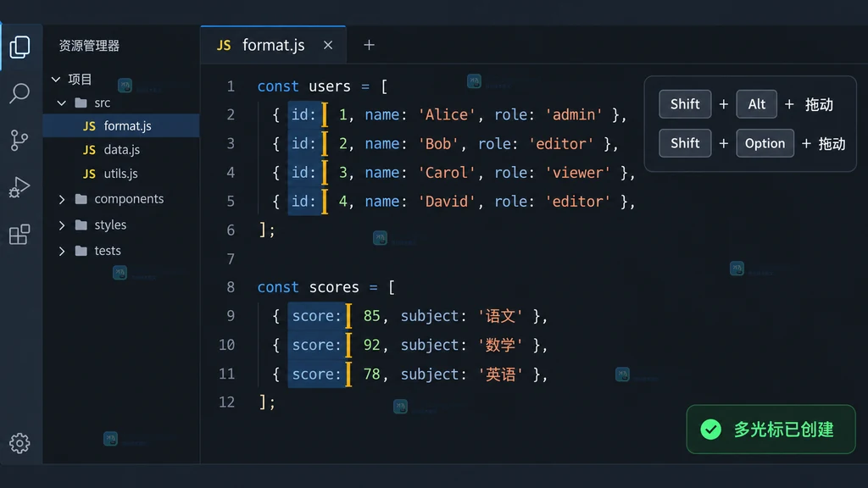Click the top-row Shift key badge
This screenshot has height=488, width=868.
tap(685, 104)
